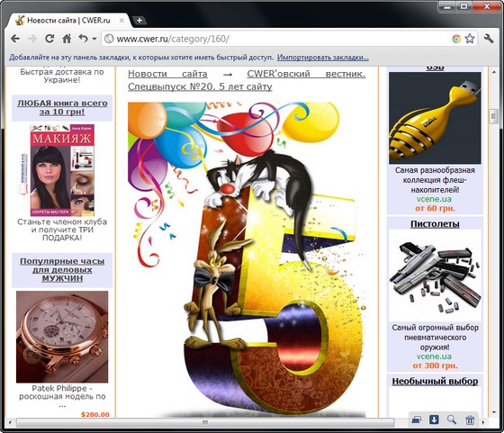
Task: Close the CWER.ru tab
Action: (x=121, y=20)
